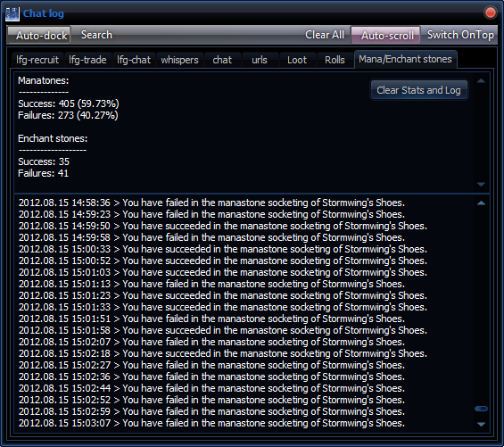Viewport: 504px width, 447px height.
Task: Close the Chat log window
Action: pyautogui.click(x=491, y=12)
